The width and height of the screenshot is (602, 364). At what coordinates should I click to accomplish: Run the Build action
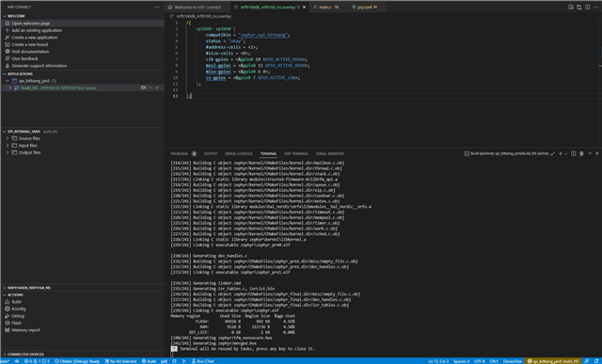pos(16,302)
